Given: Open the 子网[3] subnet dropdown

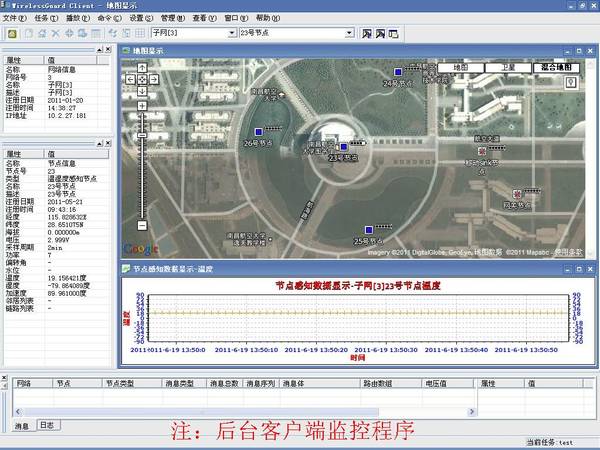Looking at the screenshot, I should tap(232, 33).
